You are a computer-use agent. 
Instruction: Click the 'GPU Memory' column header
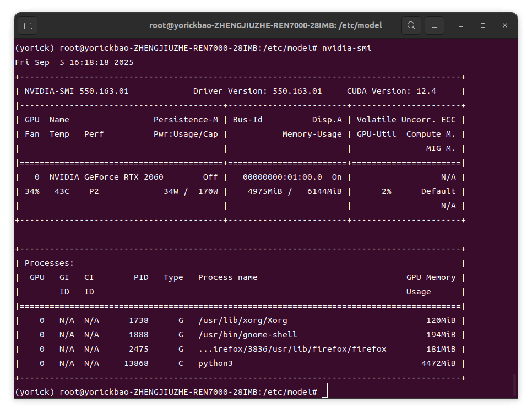tap(431, 277)
